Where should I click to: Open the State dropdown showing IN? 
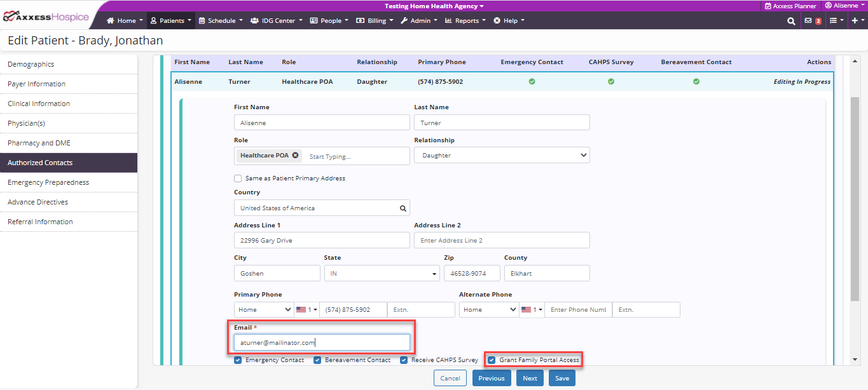tap(382, 274)
